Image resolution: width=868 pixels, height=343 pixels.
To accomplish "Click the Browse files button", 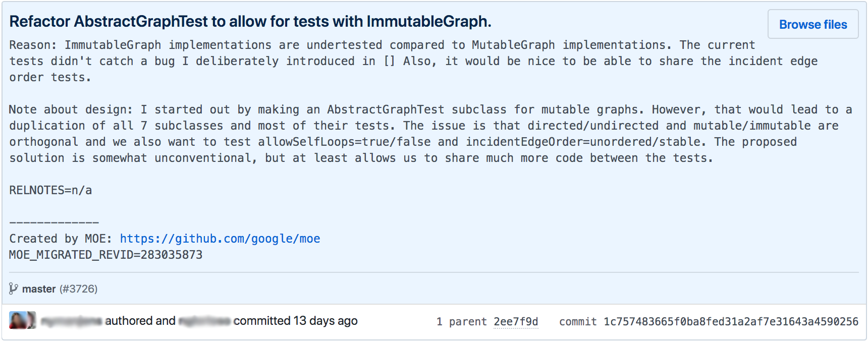I will tap(812, 24).
